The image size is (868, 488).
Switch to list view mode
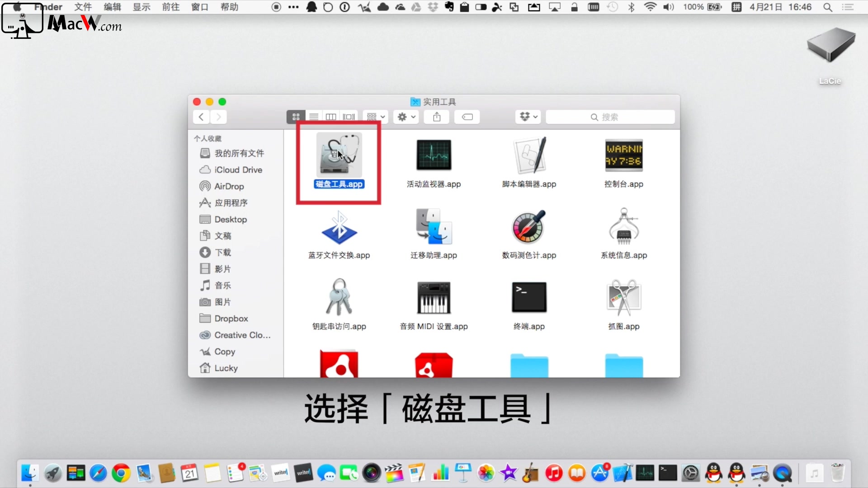(314, 117)
